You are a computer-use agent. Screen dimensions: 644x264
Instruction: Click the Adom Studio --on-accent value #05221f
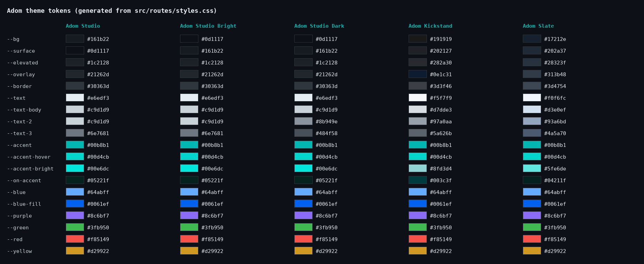98,181
